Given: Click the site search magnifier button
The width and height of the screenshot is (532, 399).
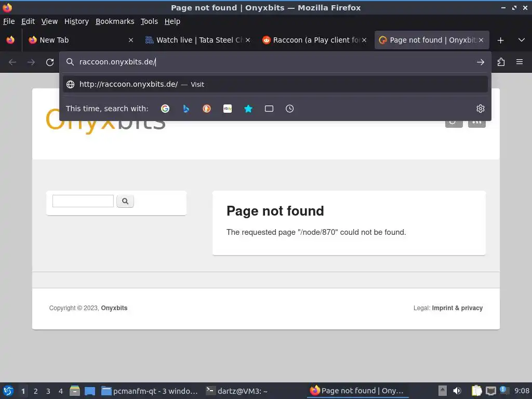Looking at the screenshot, I should pyautogui.click(x=125, y=201).
